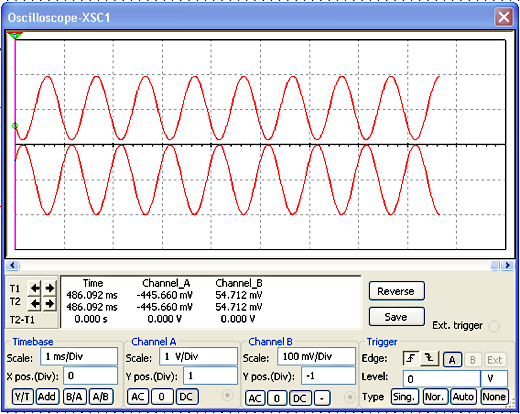Click the Channel B Scale 100 mV/Div field
Viewport: 520px width, 414px height.
point(316,357)
